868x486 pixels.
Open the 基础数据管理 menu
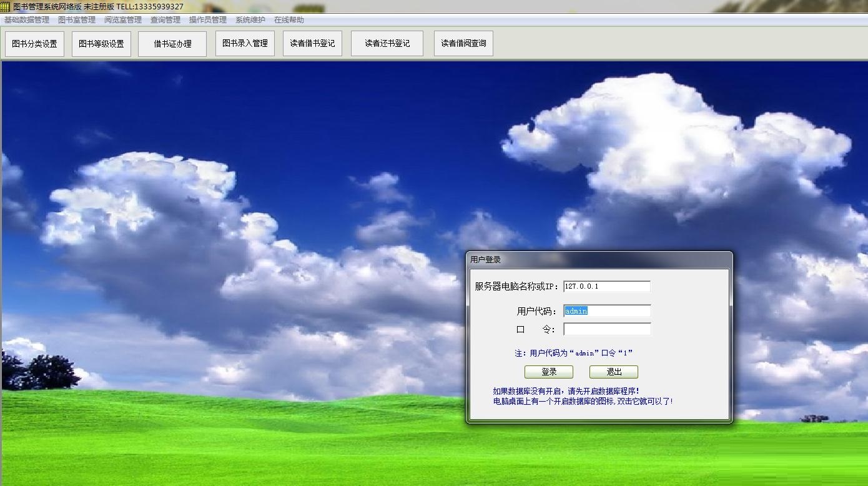click(27, 20)
